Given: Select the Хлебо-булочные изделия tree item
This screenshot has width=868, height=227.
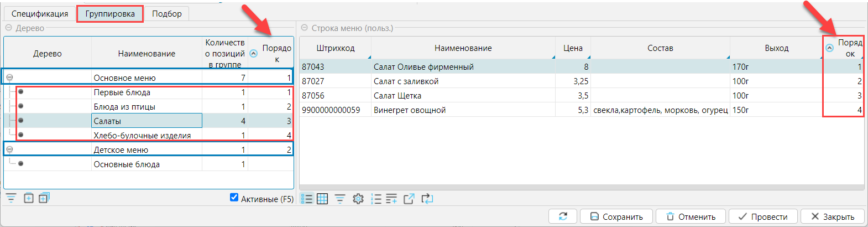Looking at the screenshot, I should (142, 135).
